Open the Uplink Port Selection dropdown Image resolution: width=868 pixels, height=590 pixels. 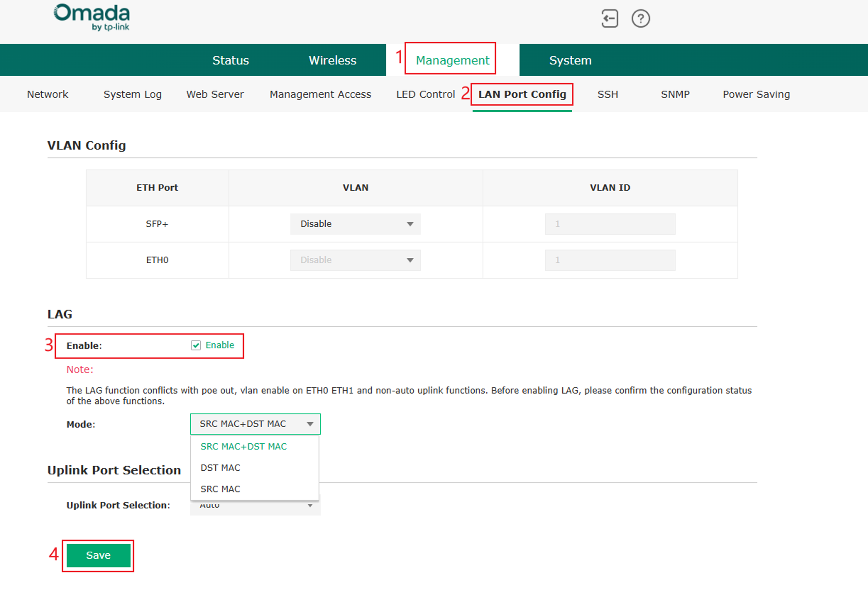click(255, 507)
